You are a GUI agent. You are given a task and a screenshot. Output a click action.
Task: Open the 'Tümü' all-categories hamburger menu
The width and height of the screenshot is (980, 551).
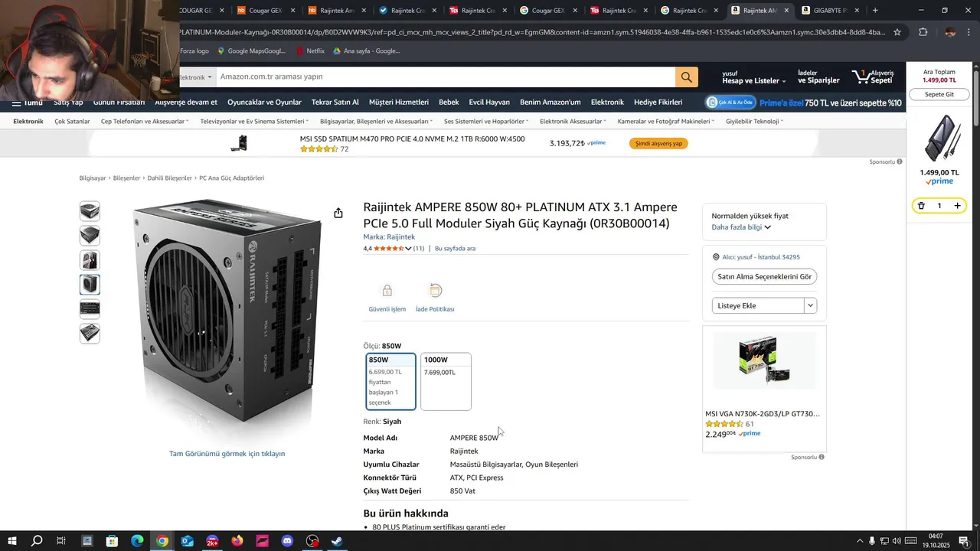(28, 103)
